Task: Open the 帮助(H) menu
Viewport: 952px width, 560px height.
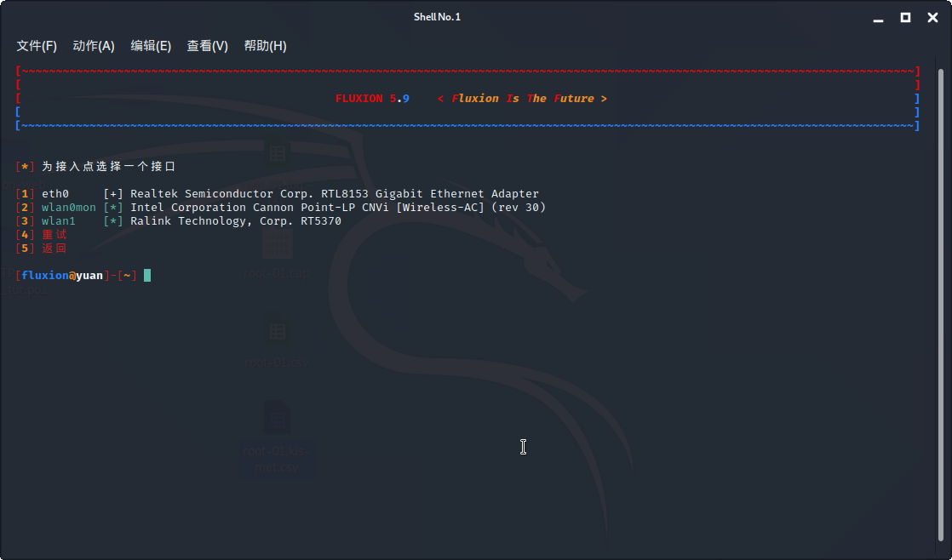Action: 265,46
